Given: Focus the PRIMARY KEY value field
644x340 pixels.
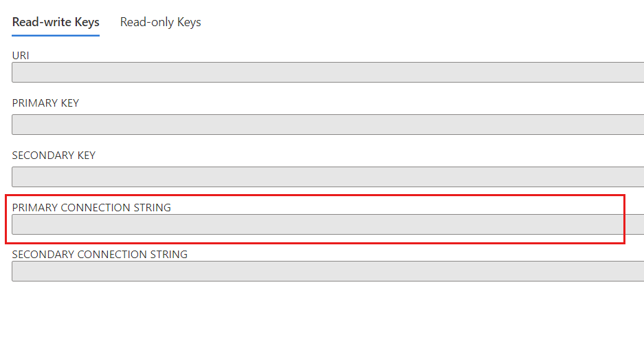Looking at the screenshot, I should pos(328,125).
